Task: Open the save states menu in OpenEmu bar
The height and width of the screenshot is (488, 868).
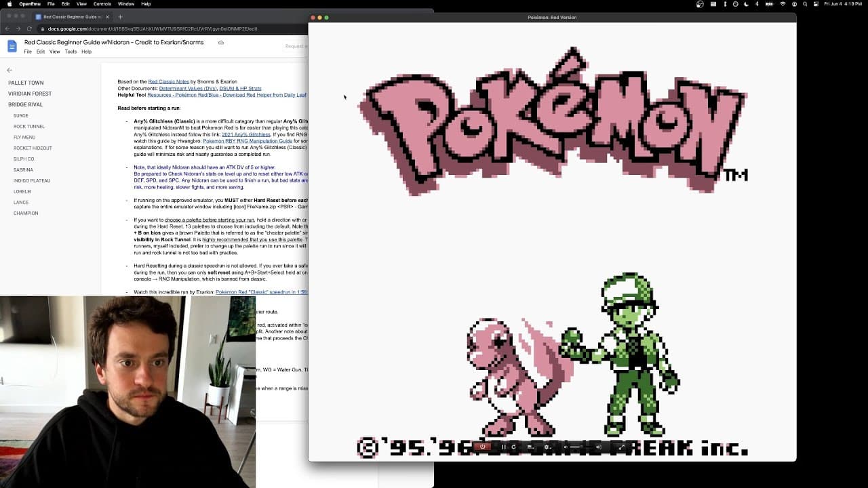Action: [530, 447]
